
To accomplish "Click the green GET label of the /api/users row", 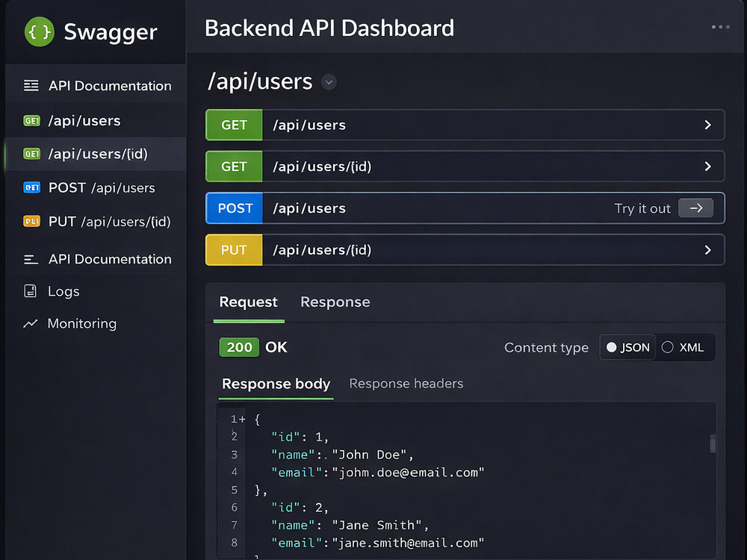I will point(234,125).
